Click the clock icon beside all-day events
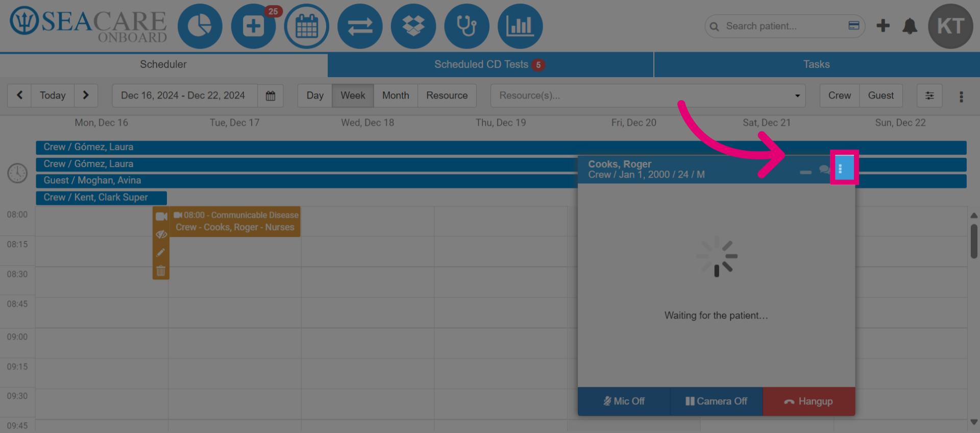Image resolution: width=980 pixels, height=433 pixels. click(17, 173)
